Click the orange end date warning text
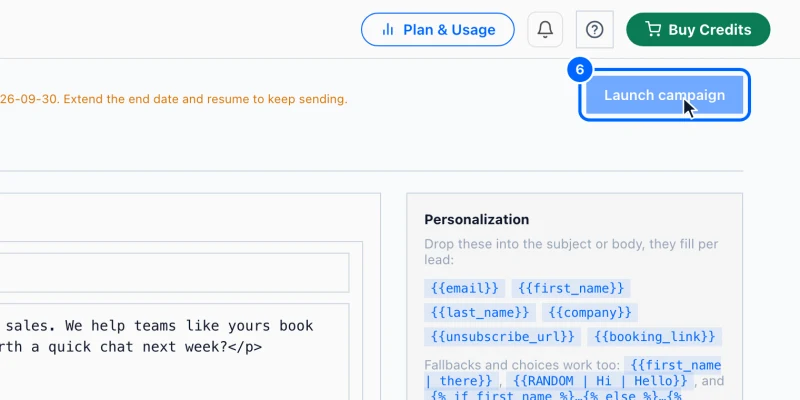 173,99
